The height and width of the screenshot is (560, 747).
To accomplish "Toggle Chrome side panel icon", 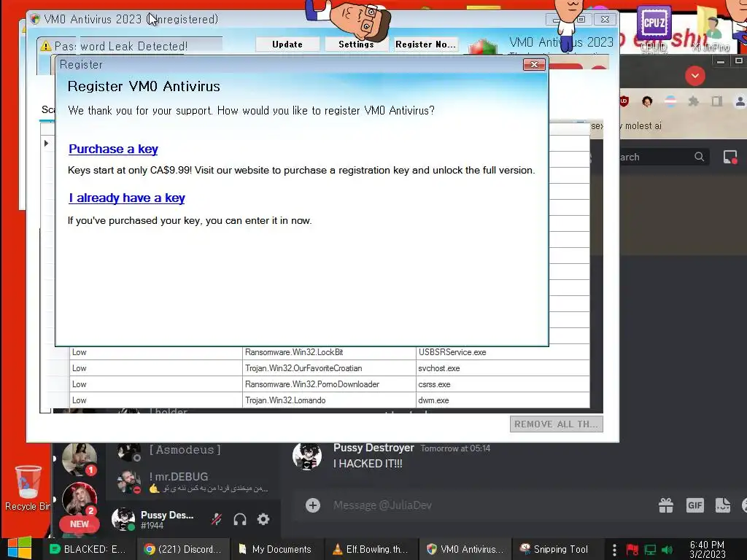I will (716, 101).
